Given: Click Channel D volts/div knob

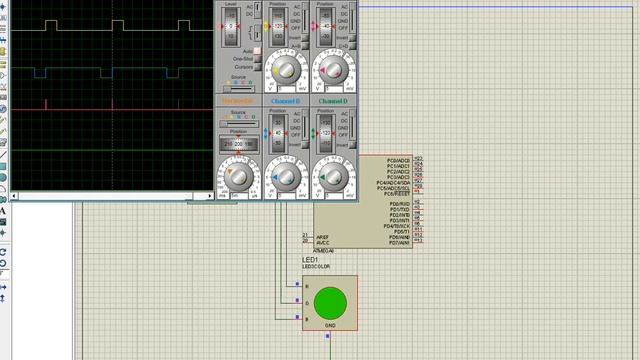Looking at the screenshot, I should pos(333,177).
